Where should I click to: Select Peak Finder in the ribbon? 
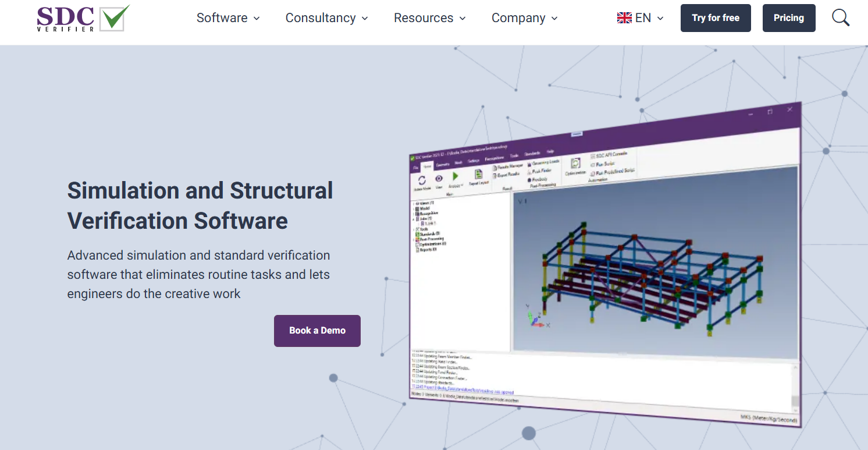click(x=539, y=171)
